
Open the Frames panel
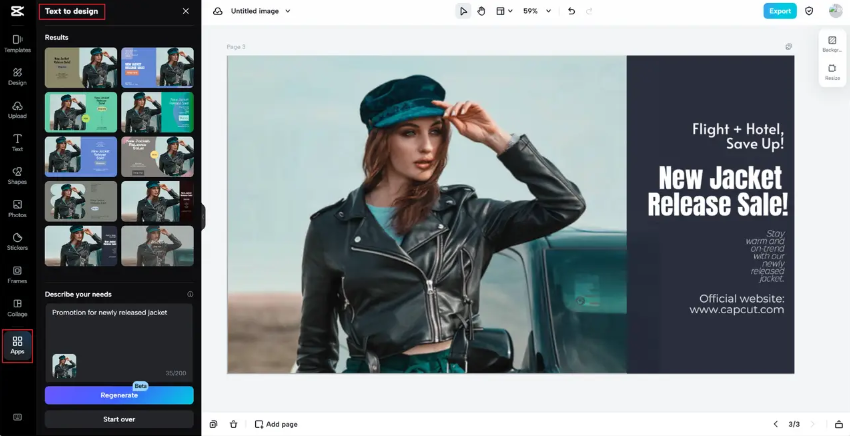coord(17,275)
